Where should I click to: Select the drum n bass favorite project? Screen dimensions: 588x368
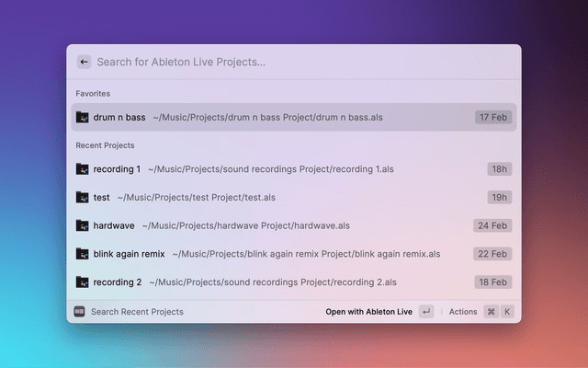[119, 118]
